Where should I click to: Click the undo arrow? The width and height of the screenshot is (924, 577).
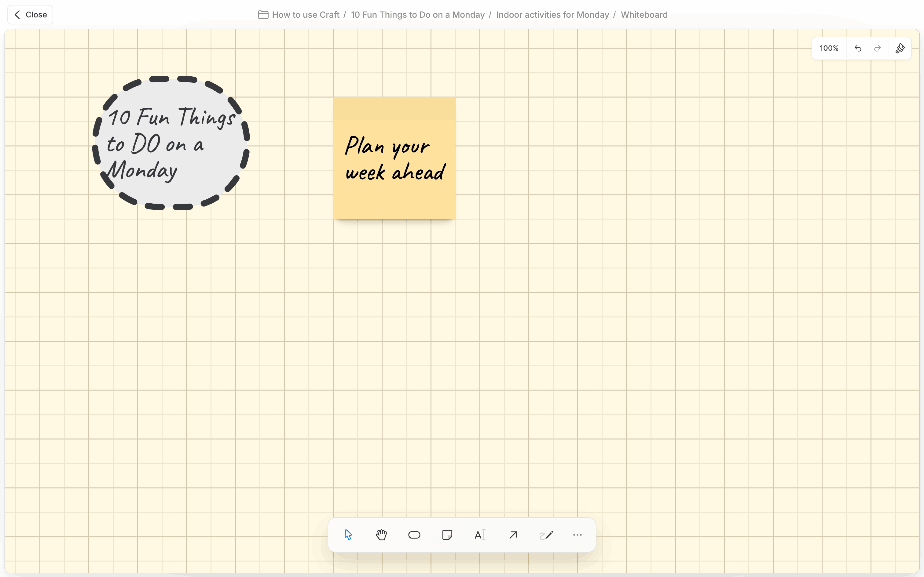(858, 48)
